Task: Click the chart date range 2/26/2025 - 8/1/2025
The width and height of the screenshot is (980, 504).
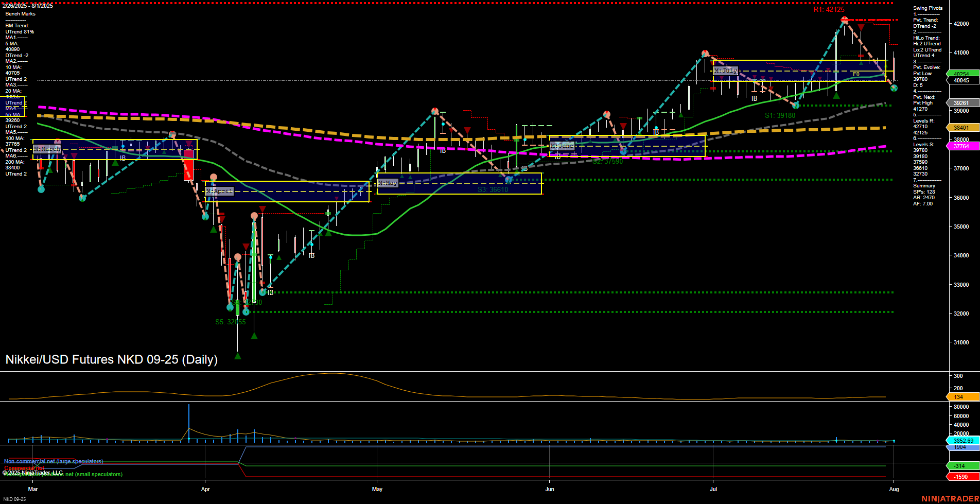Action: [27, 6]
